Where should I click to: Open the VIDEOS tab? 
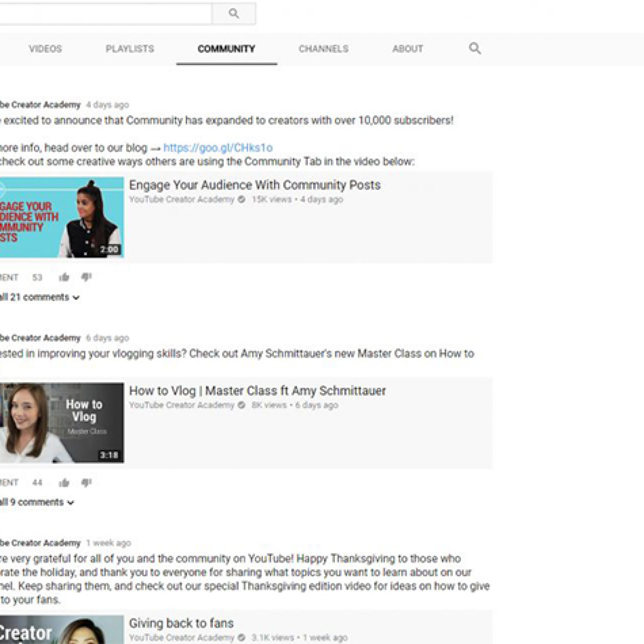point(45,49)
